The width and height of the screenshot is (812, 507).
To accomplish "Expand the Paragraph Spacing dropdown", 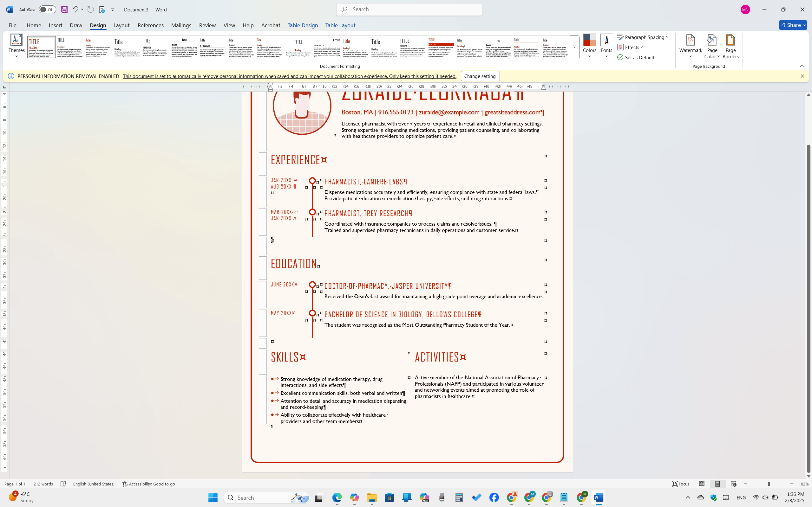I will click(x=643, y=37).
